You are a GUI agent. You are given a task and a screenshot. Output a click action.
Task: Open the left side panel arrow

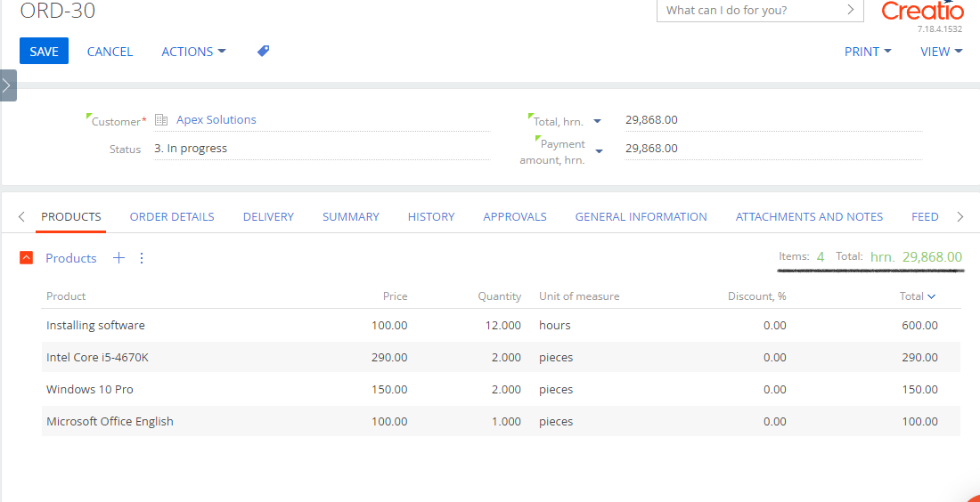(7, 85)
